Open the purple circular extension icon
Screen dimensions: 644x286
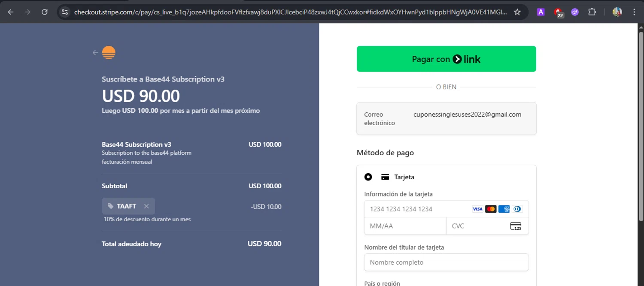pos(575,12)
